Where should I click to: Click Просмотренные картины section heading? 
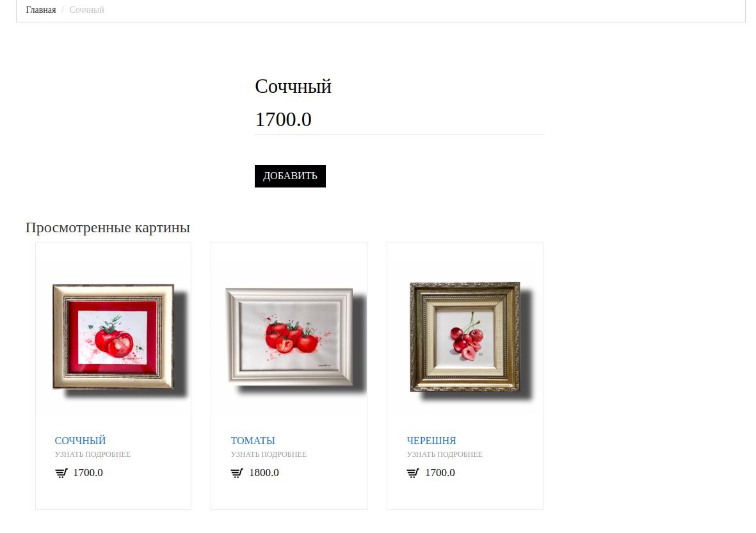108,227
